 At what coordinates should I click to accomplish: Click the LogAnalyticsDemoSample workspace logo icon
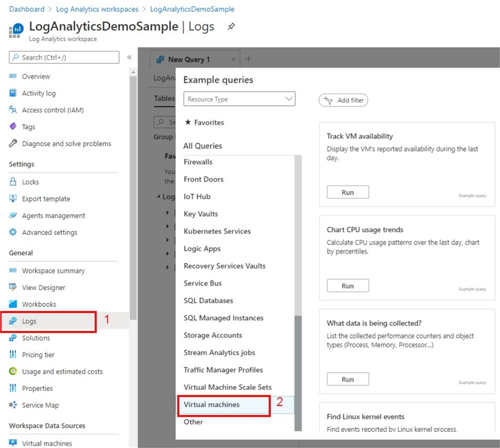point(16,30)
